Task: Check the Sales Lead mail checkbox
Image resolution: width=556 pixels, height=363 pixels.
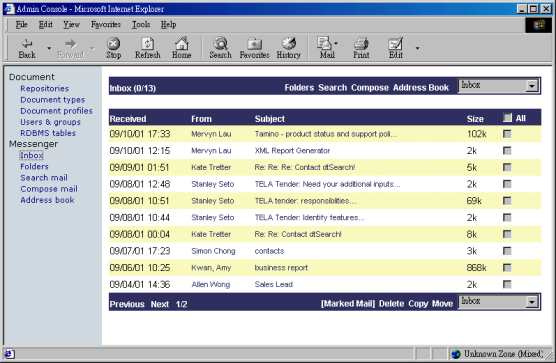Action: click(x=507, y=284)
